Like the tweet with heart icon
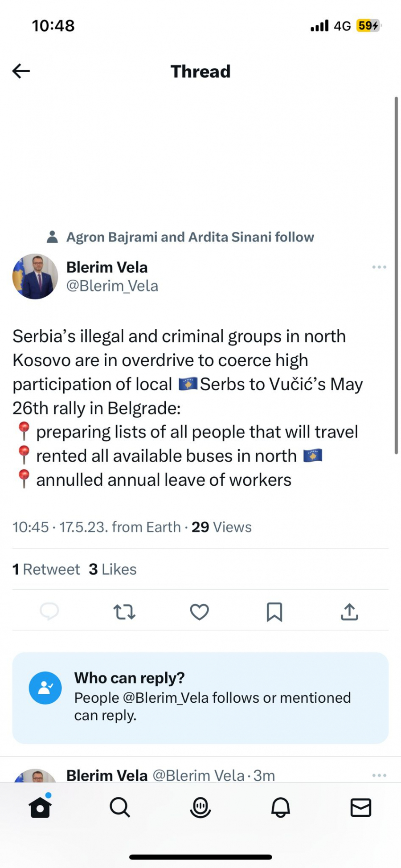The image size is (401, 868). (x=199, y=612)
